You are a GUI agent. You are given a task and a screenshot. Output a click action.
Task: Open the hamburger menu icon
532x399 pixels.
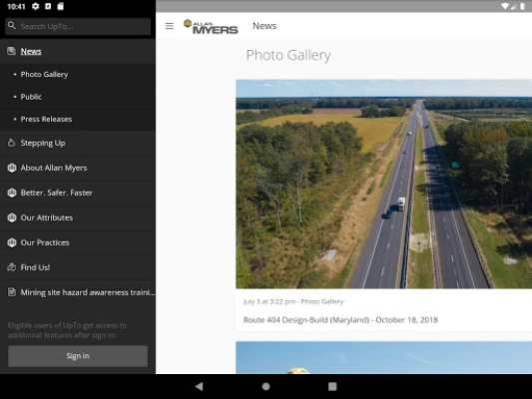click(169, 26)
